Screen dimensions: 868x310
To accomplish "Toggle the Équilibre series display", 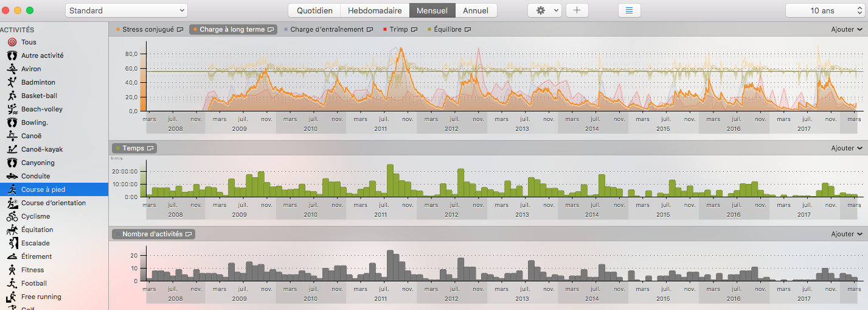I will click(x=450, y=29).
